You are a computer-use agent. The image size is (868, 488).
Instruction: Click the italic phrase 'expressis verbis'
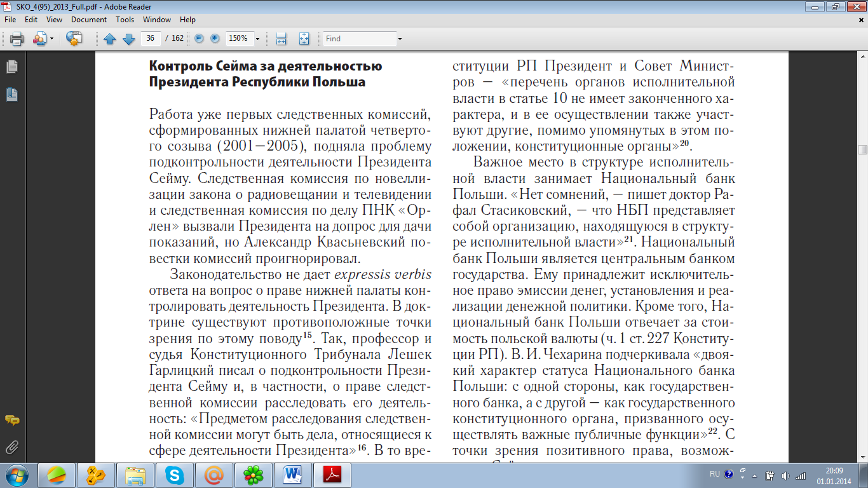pos(383,275)
